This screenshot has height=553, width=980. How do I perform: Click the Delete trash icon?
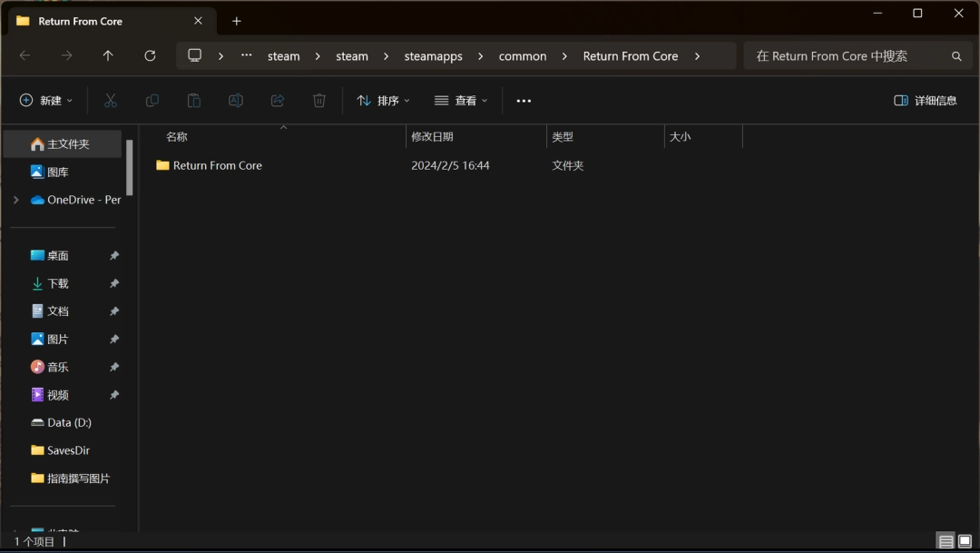[x=318, y=100]
